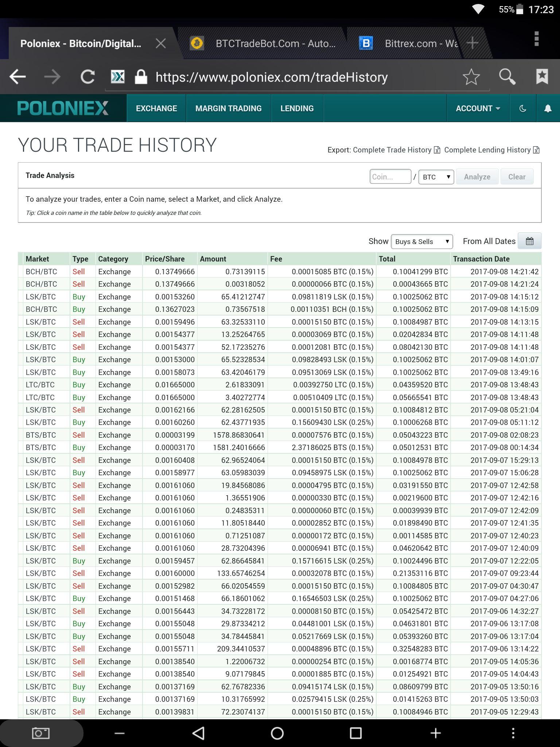Go back to previous page

(18, 77)
